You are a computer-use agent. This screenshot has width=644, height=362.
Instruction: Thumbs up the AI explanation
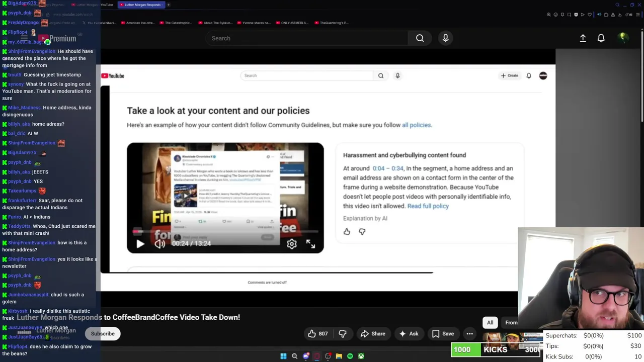(x=347, y=232)
